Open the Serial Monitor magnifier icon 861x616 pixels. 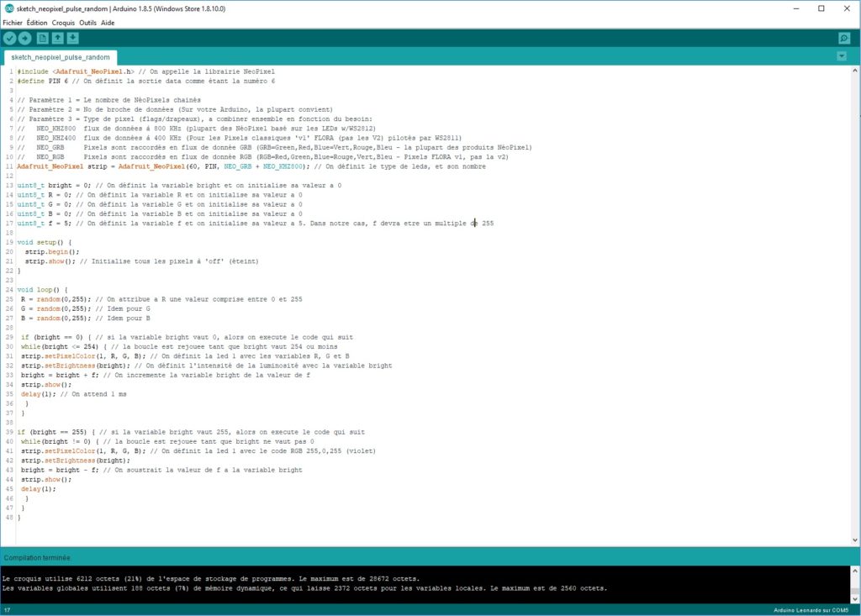(x=844, y=38)
